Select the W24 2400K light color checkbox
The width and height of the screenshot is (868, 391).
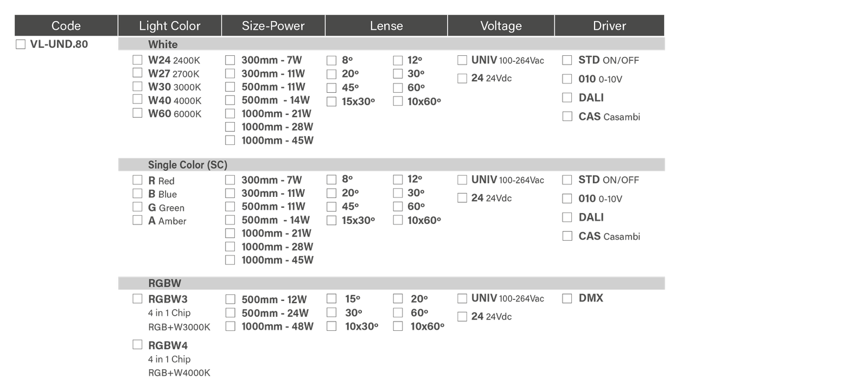click(x=138, y=60)
